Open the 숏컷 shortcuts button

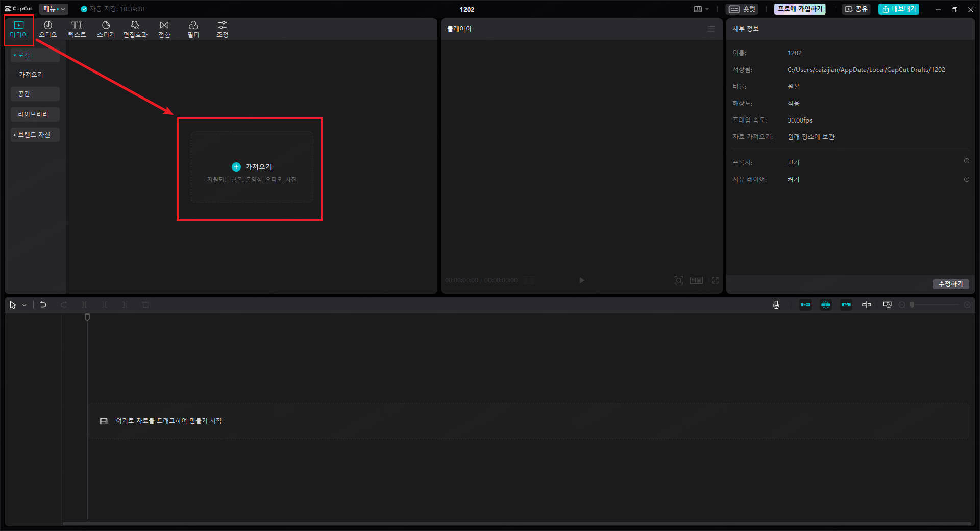pos(742,9)
